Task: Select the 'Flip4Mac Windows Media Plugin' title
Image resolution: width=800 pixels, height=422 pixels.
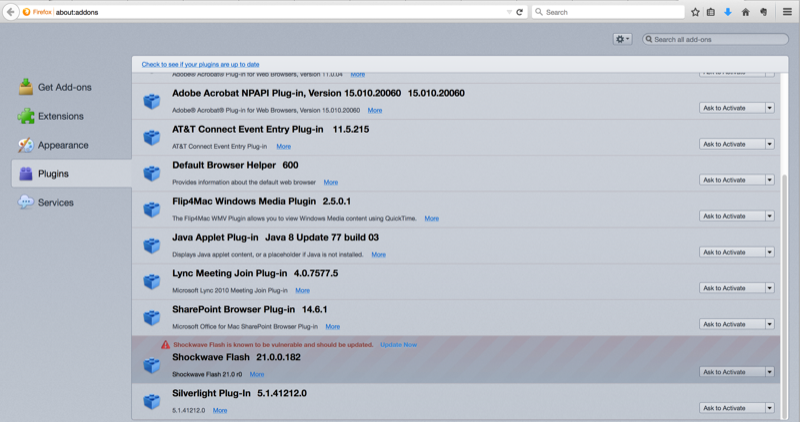Action: tap(244, 201)
